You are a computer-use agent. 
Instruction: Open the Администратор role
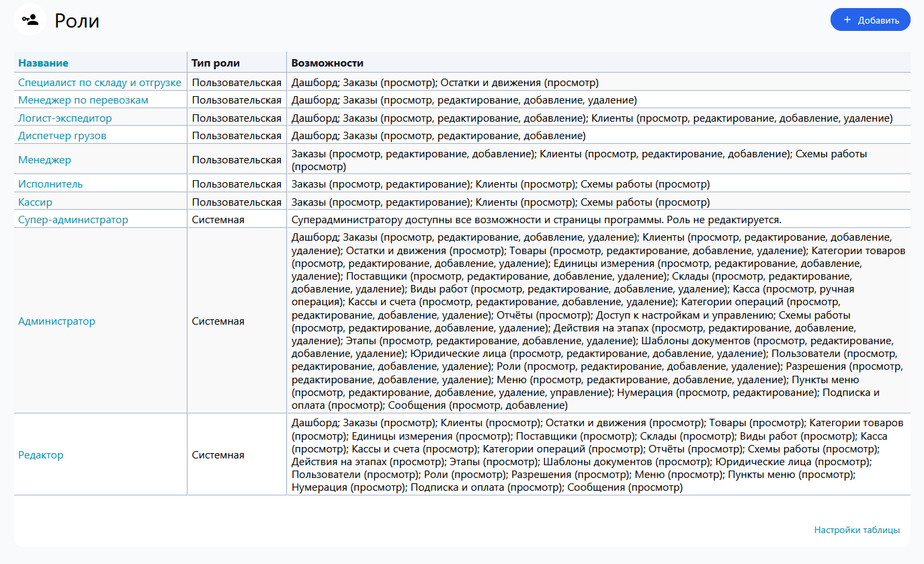(56, 321)
